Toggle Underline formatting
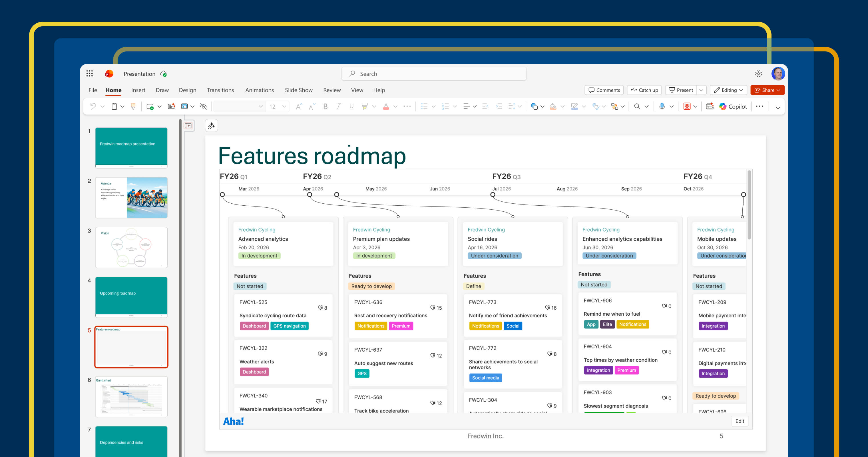Screen dimensions: 868x457 351,106
